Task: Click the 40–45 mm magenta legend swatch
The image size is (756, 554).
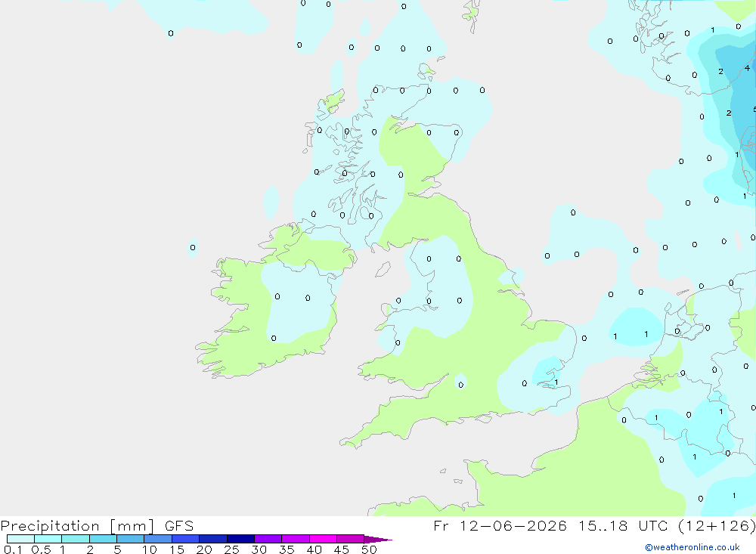Action: (x=323, y=539)
